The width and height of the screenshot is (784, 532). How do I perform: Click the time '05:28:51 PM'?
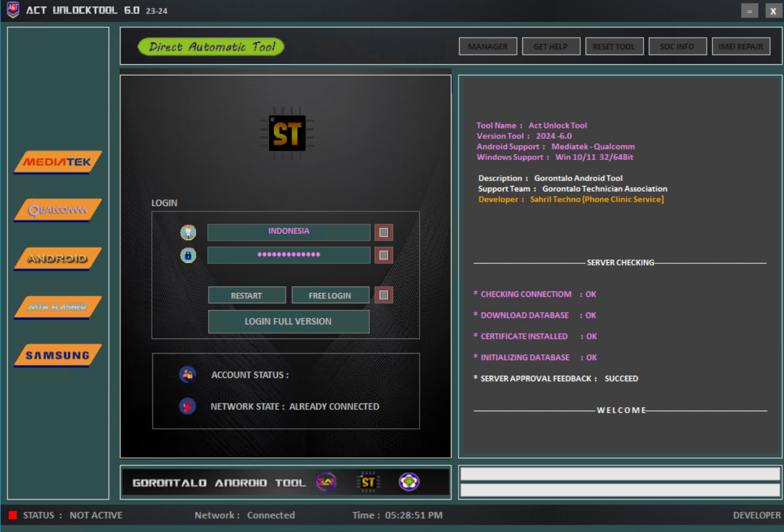click(x=414, y=516)
